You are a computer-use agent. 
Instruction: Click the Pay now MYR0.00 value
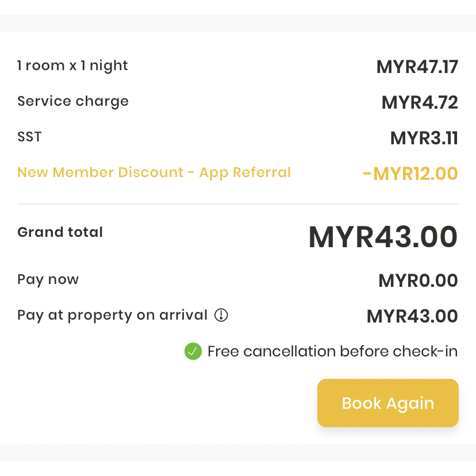click(418, 280)
